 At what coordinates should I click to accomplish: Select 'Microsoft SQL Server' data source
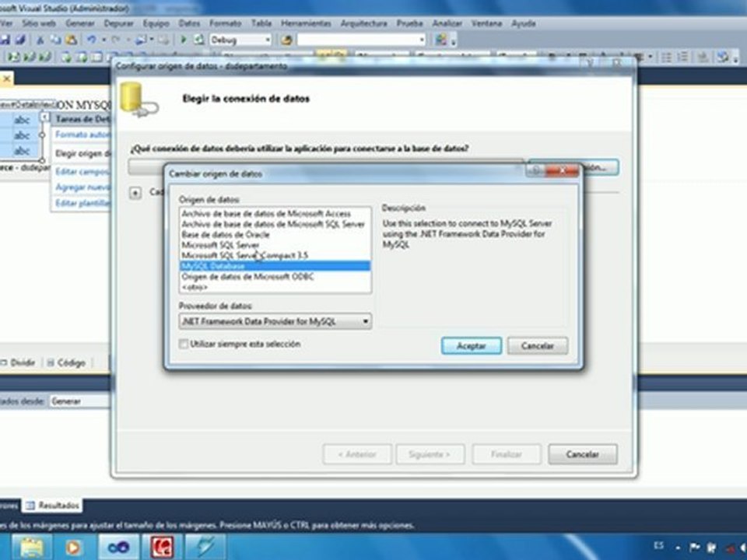[275, 245]
